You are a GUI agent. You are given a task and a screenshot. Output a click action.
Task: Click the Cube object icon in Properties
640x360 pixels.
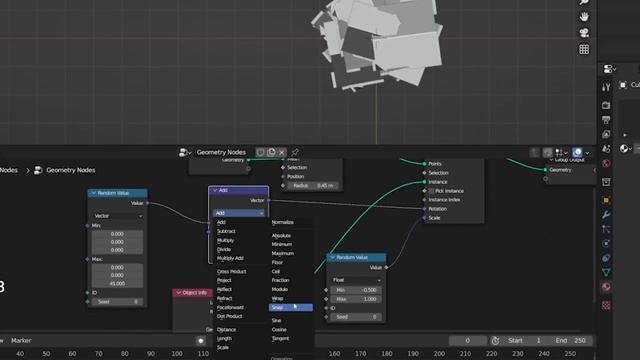(623, 85)
